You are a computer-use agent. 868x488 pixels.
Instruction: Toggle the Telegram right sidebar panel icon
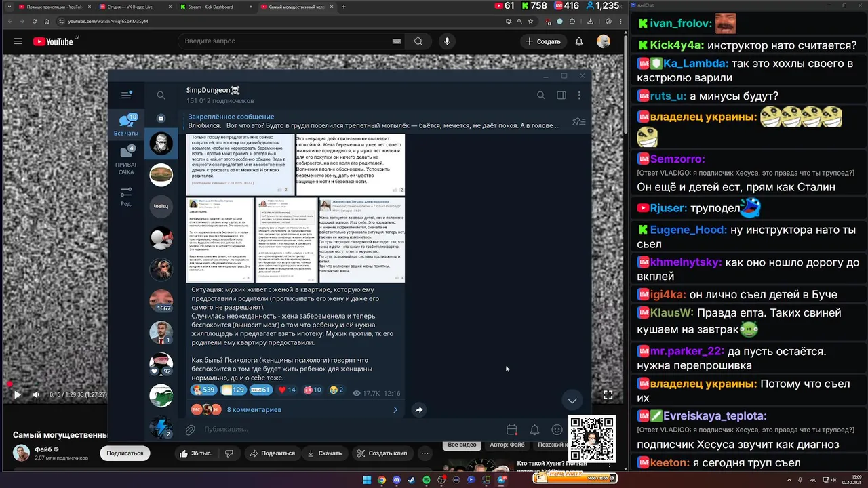pyautogui.click(x=561, y=96)
